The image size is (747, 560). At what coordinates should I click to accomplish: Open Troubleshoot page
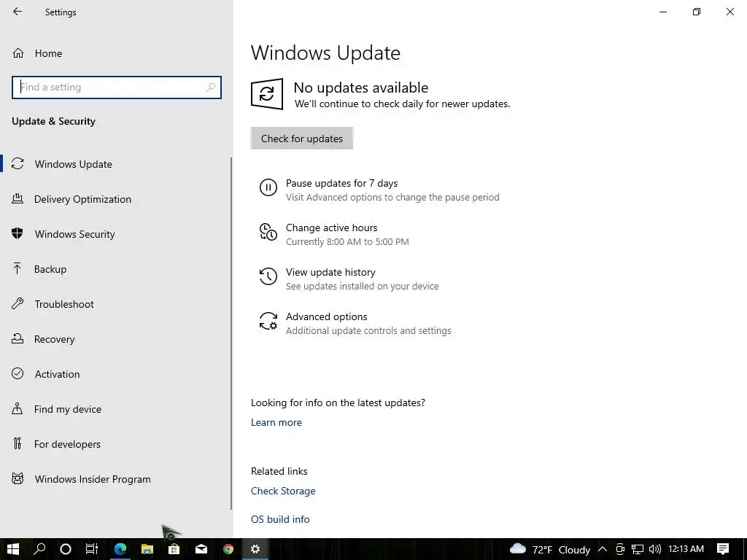click(x=116, y=304)
